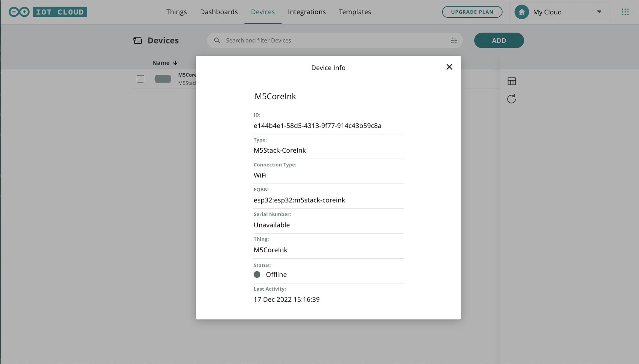Click the ADD device button
The image size is (639, 364).
(x=499, y=40)
